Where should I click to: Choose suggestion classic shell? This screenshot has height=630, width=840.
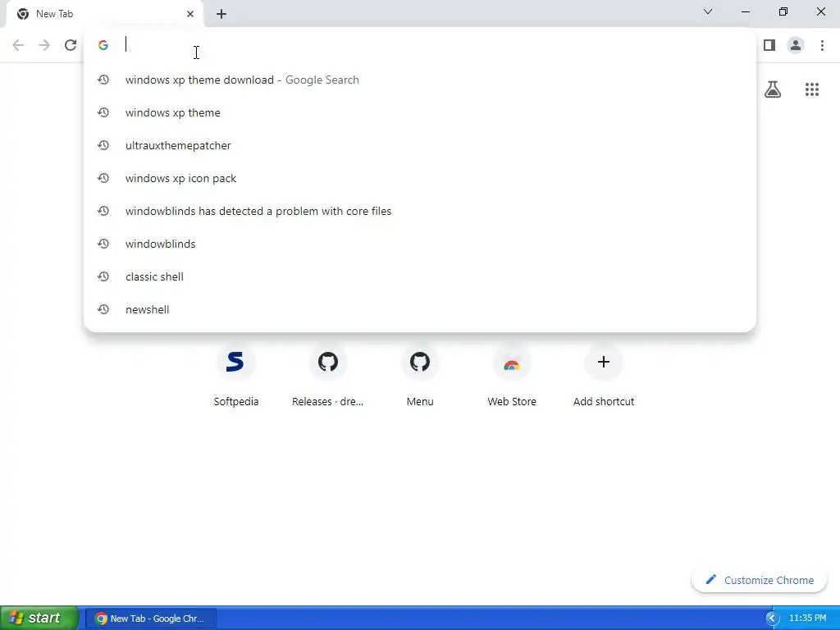tap(420, 276)
